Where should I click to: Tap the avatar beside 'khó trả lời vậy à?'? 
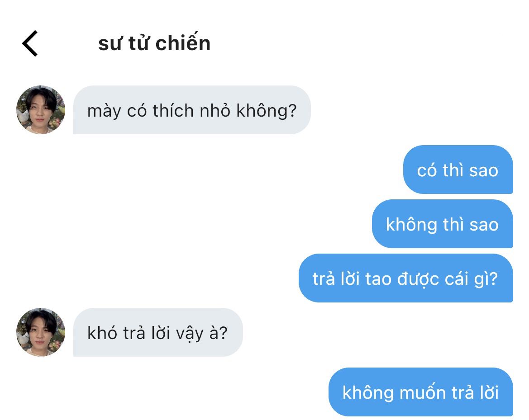pyautogui.click(x=41, y=332)
